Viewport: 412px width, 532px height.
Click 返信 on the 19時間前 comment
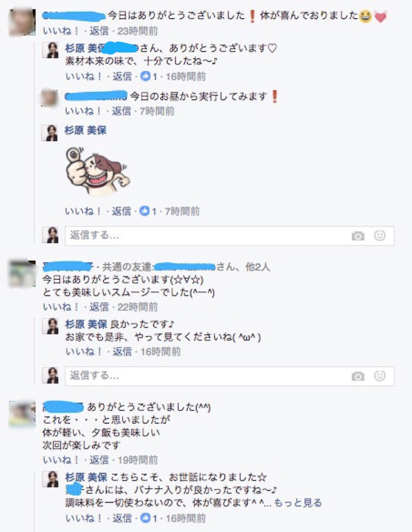99,460
